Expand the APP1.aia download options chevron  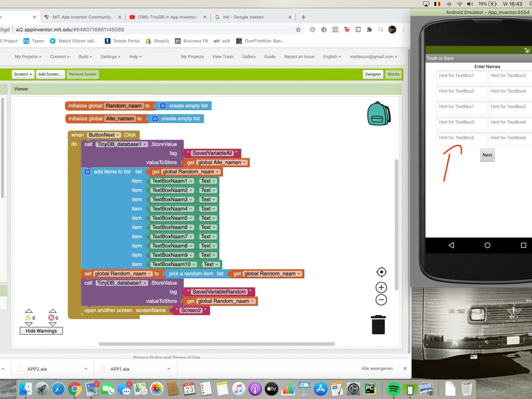tap(169, 369)
